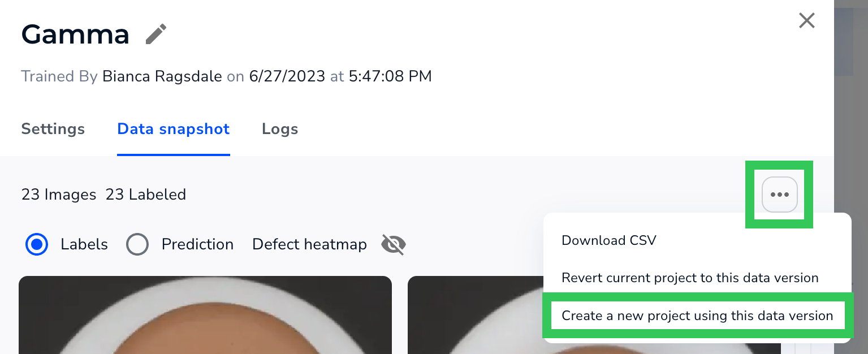The image size is (868, 354).
Task: Open the Logs tab
Action: pos(280,129)
